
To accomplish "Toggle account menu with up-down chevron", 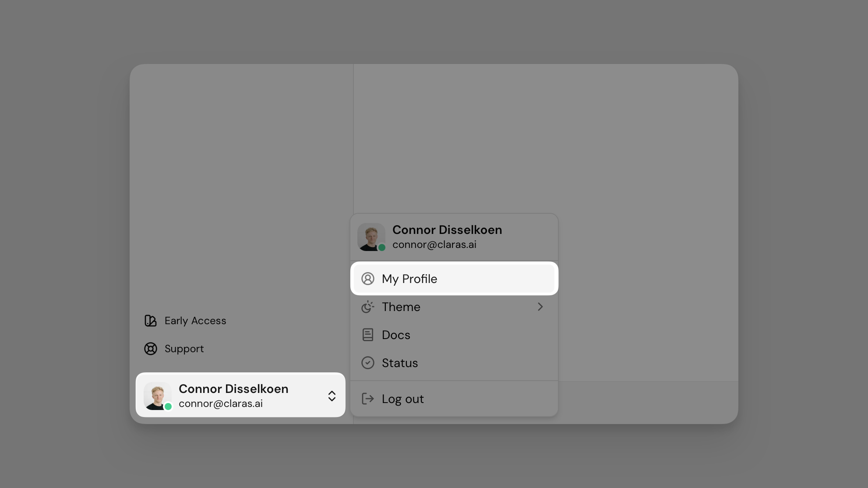I will tap(332, 396).
